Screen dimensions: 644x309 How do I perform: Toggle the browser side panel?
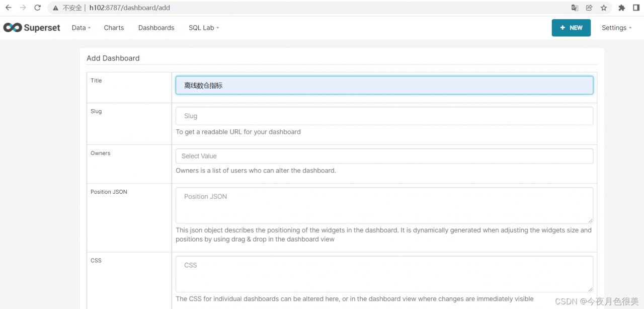pos(636,8)
